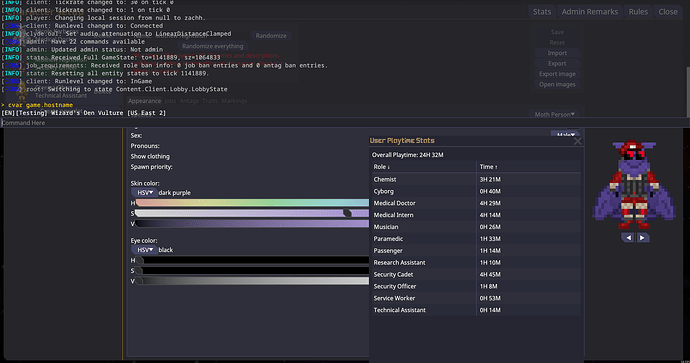
Task: Click the 4H 45M time value
Action: point(490,275)
